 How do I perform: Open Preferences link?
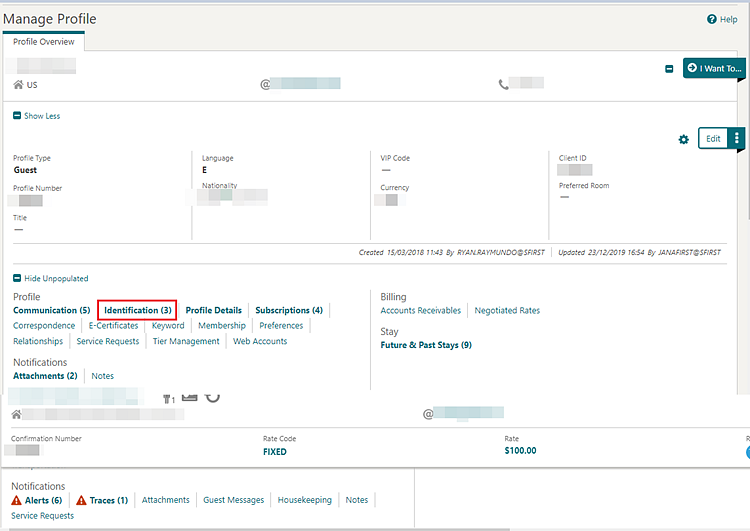[x=281, y=326]
